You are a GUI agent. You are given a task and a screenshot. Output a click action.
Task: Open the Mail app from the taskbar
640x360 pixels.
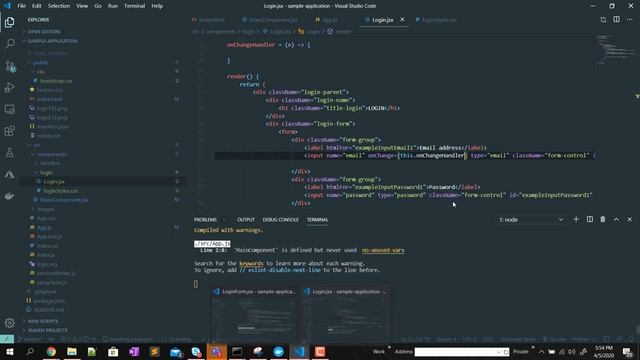(176, 351)
